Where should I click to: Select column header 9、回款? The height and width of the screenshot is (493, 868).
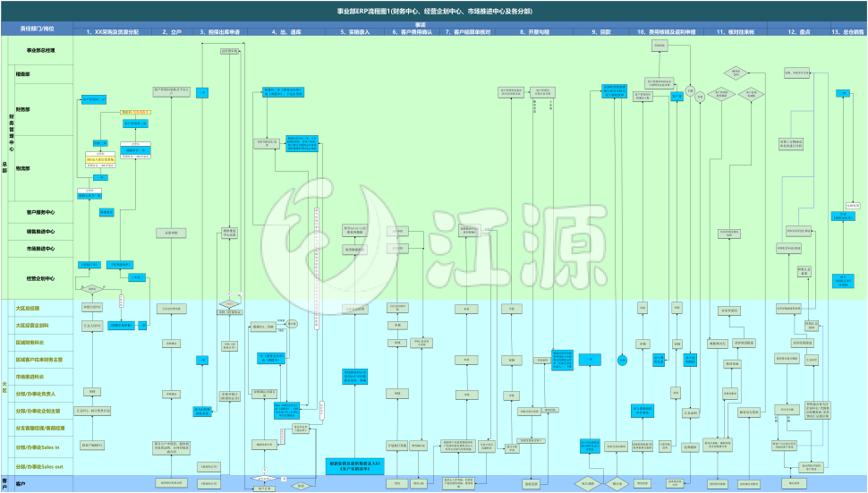coord(601,32)
